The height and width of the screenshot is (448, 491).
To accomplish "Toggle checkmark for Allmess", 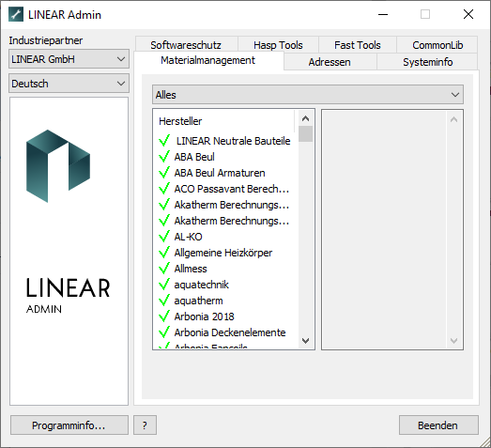I will click(164, 269).
